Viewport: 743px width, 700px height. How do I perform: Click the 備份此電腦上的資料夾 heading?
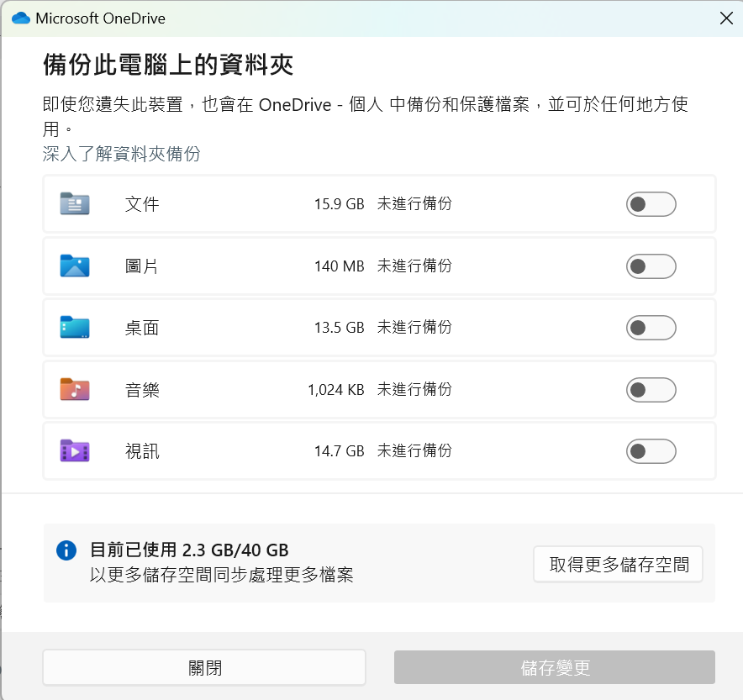(168, 65)
